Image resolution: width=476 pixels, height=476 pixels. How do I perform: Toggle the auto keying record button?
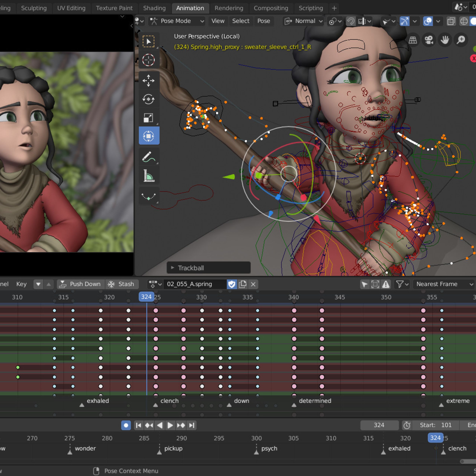tap(126, 425)
